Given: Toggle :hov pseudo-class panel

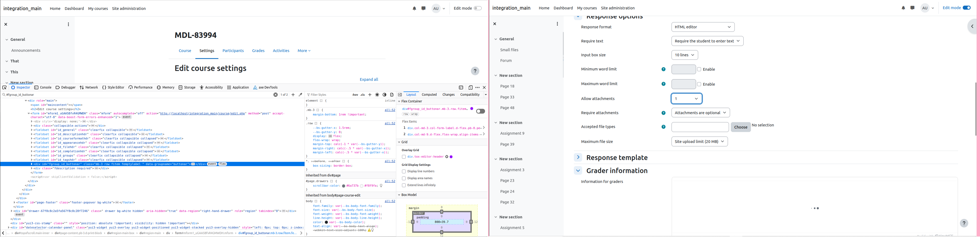Looking at the screenshot, I should pyautogui.click(x=355, y=95).
